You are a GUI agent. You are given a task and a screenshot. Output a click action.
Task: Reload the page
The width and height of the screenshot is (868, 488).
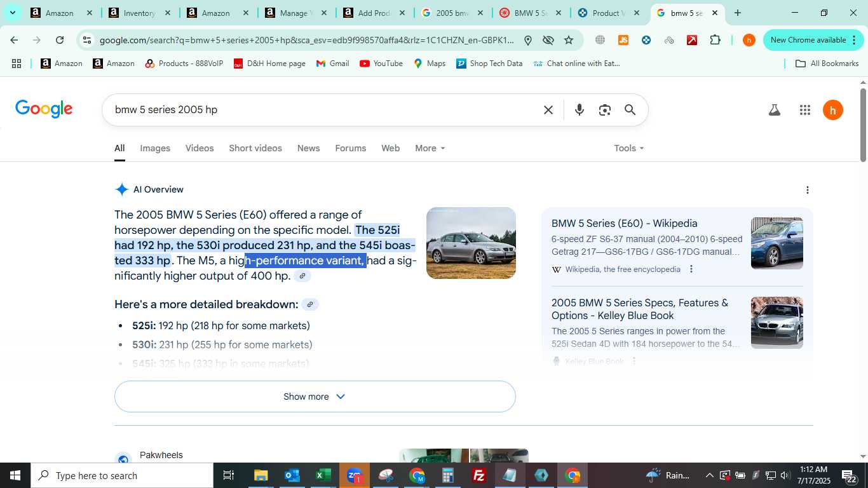[x=60, y=40]
